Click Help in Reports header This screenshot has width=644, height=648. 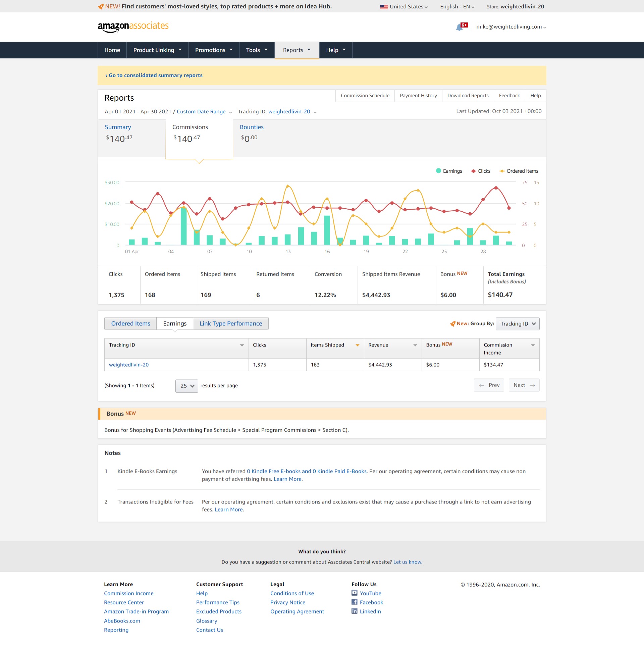click(x=535, y=96)
